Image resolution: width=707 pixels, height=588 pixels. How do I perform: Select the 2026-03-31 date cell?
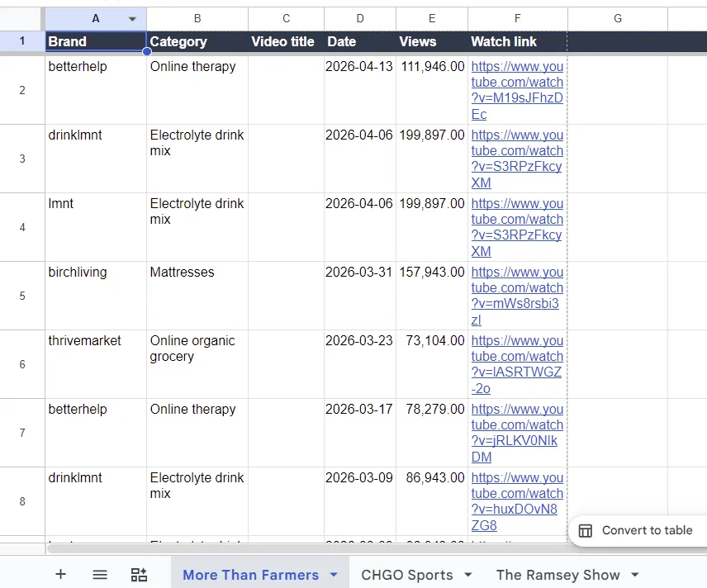(360, 296)
